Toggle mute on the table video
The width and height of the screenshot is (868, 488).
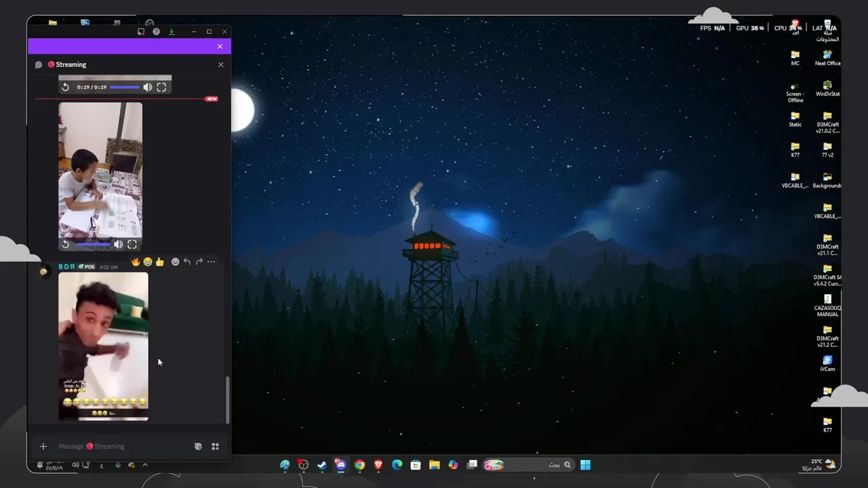(x=118, y=244)
